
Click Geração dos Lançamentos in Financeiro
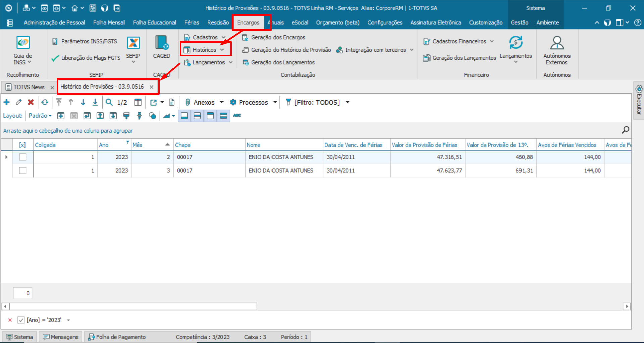(x=459, y=58)
